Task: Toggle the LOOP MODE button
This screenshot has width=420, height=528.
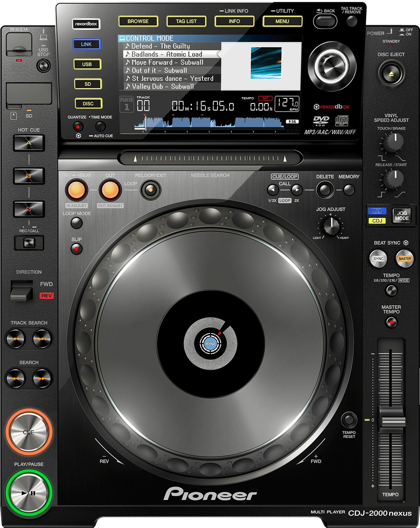Action: 77,223
